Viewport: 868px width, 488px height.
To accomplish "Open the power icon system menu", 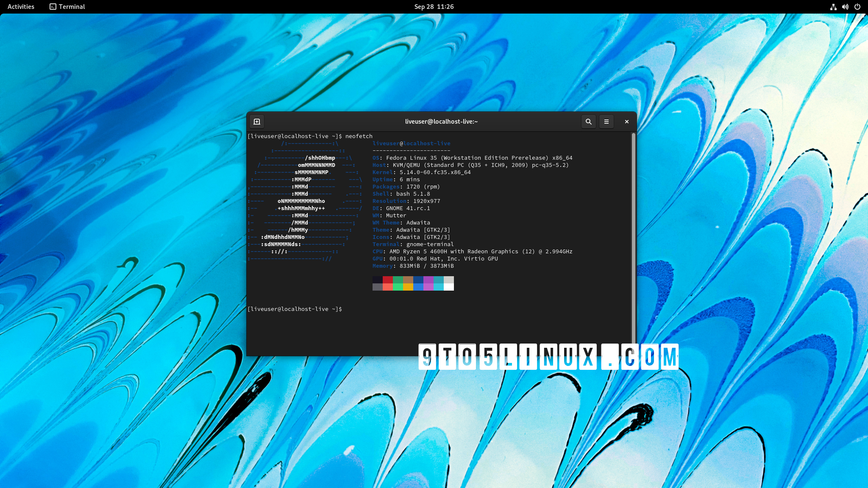I will [x=857, y=7].
